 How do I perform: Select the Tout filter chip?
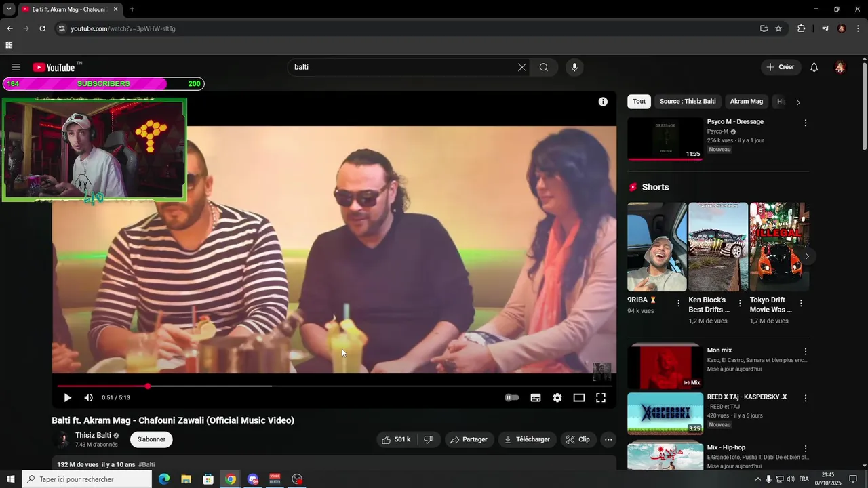click(x=639, y=102)
